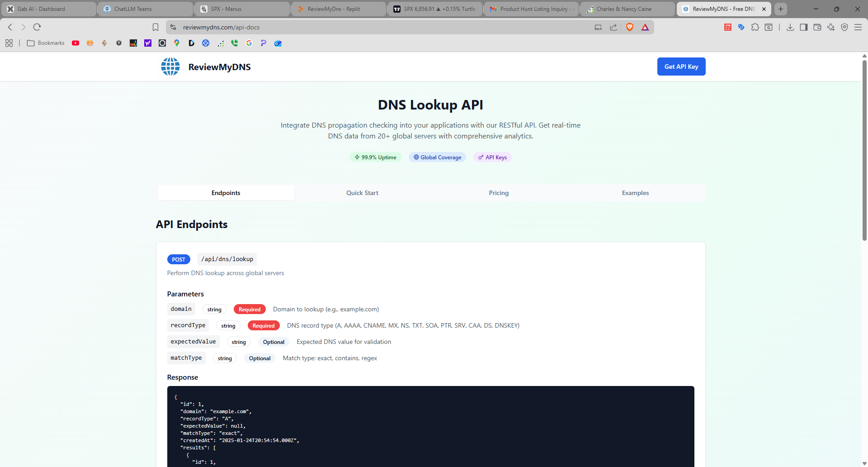Open the YouTube bookmark
The width and height of the screenshot is (868, 467).
(75, 43)
